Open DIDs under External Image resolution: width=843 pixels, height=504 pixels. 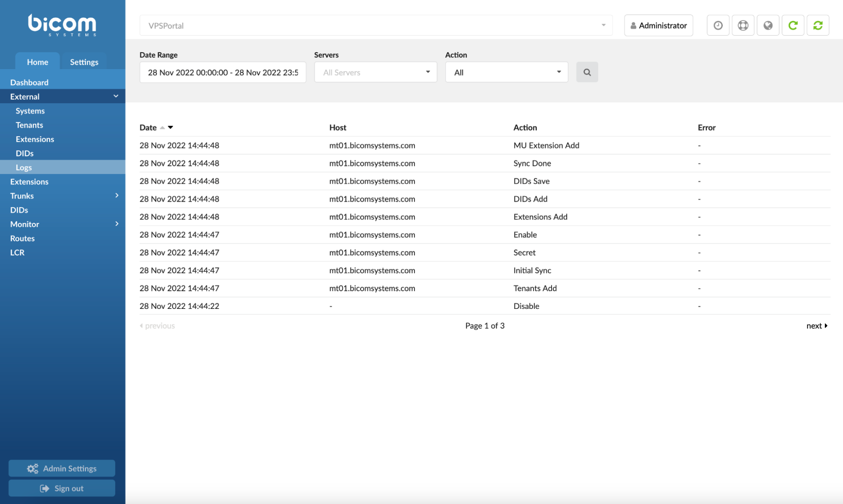coord(62,153)
